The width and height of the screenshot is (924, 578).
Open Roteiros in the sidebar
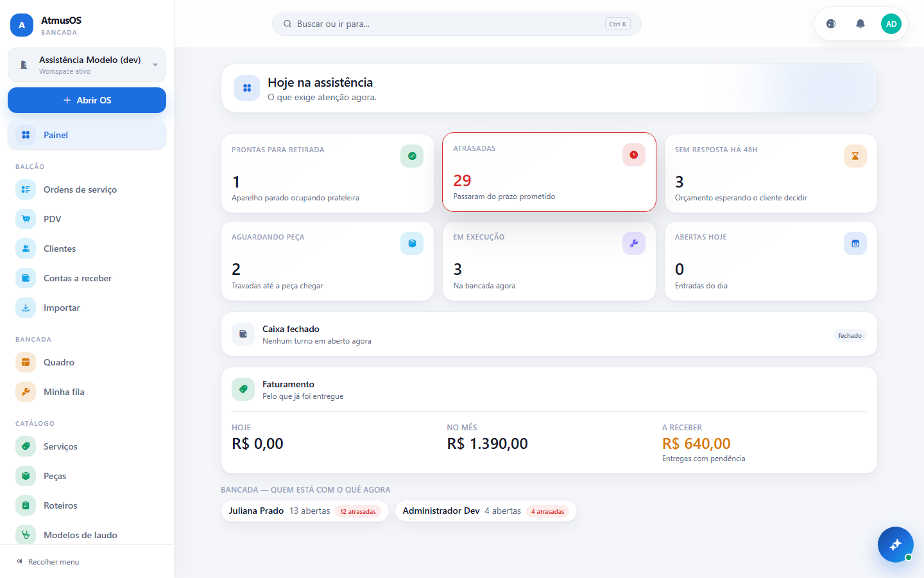coord(87,505)
